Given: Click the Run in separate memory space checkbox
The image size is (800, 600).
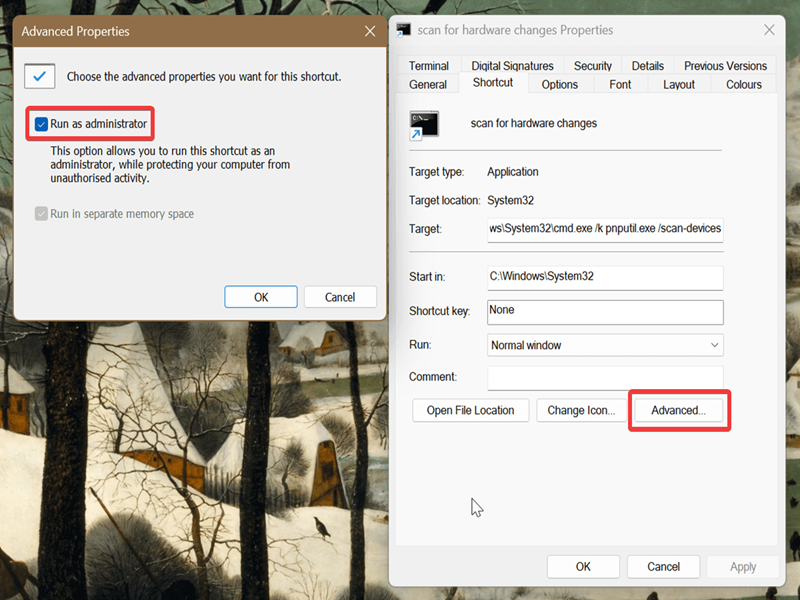Looking at the screenshot, I should pyautogui.click(x=41, y=214).
